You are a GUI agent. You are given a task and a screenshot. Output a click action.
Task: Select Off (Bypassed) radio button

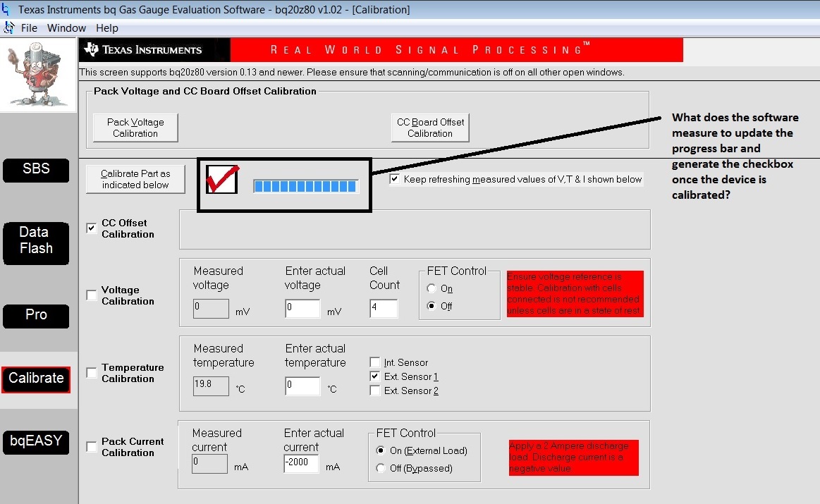pos(381,468)
